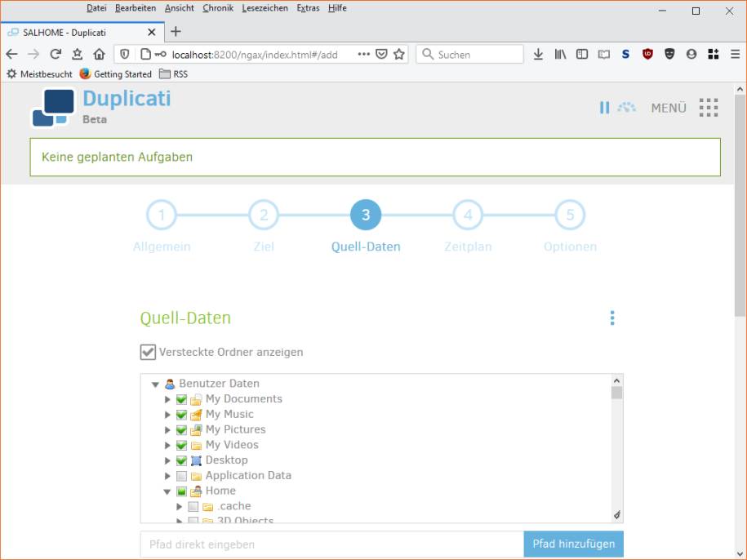Uncheck My Videos folder
This screenshot has width=747, height=560.
181,445
